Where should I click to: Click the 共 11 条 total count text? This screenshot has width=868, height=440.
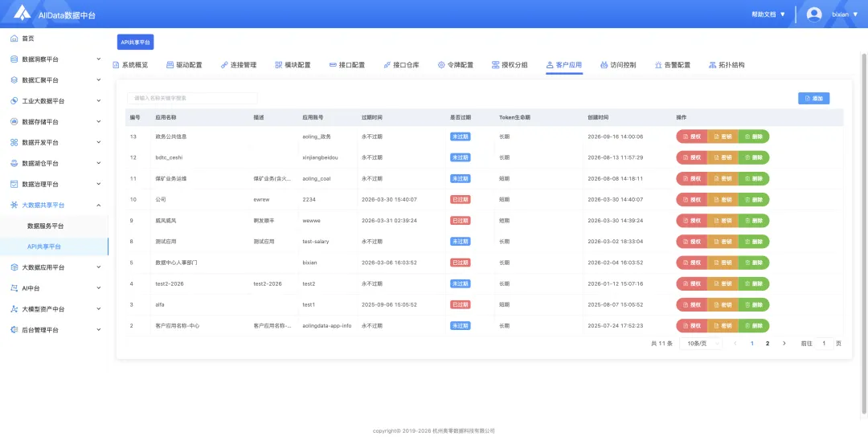click(x=661, y=344)
